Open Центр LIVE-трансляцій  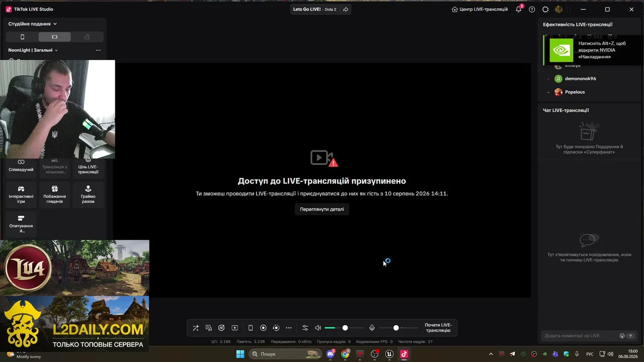(x=480, y=9)
